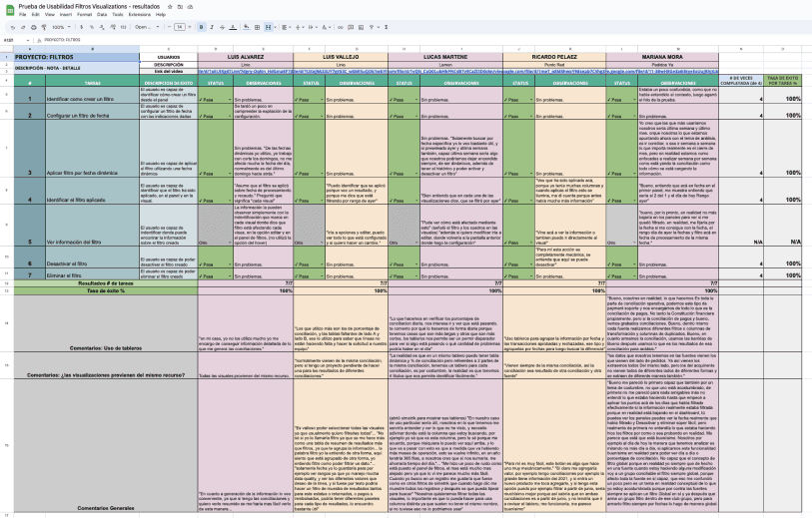Select the LUIS ALVAREZ header cell
This screenshot has height=518, width=812.
click(246, 57)
